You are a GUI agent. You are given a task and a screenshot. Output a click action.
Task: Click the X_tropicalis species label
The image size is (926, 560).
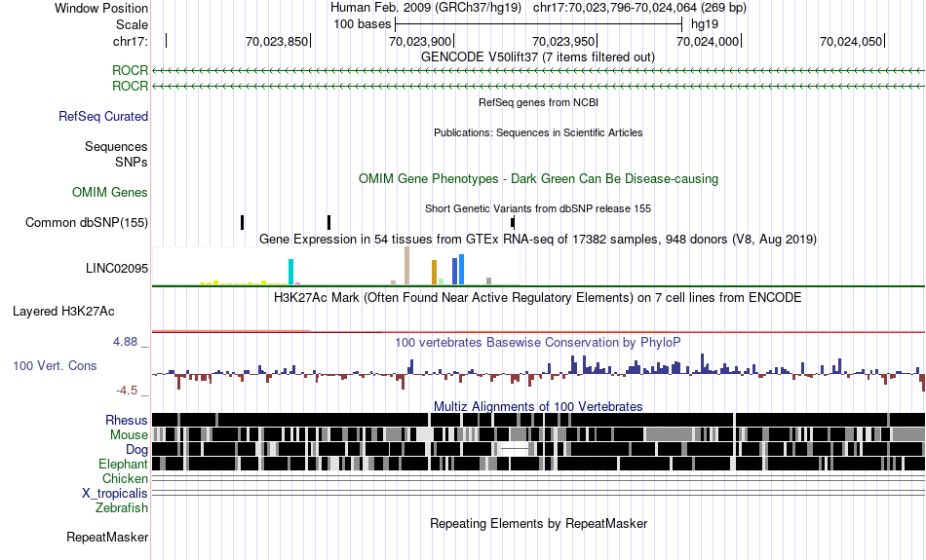[115, 494]
